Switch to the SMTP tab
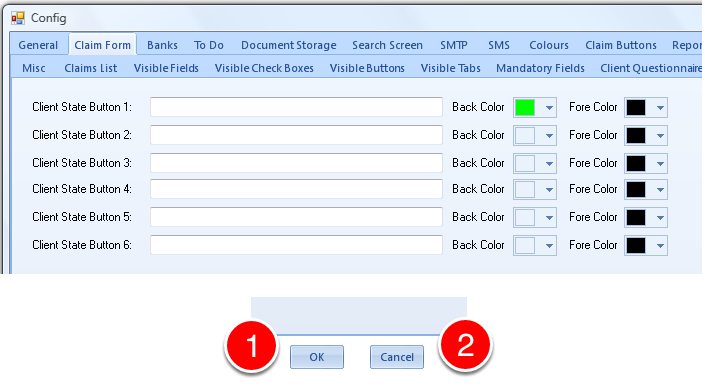The image size is (705, 386). click(x=454, y=45)
